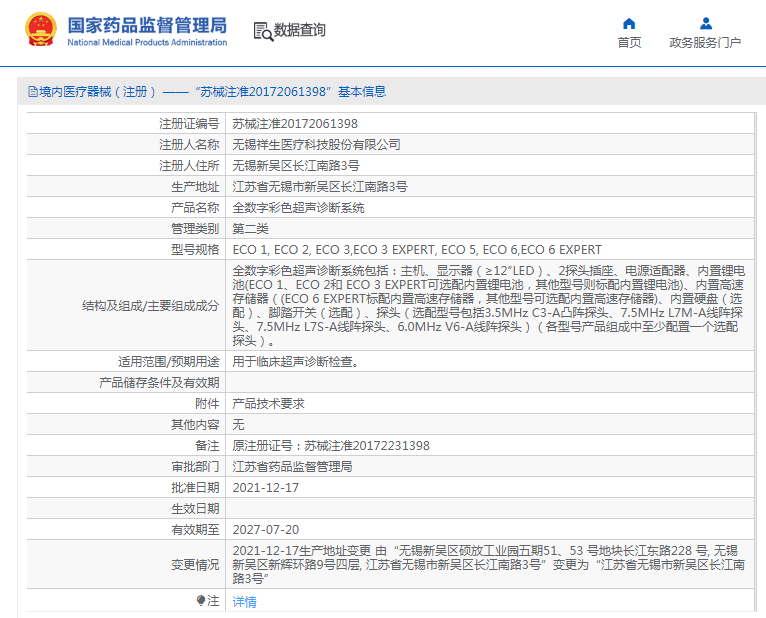The height and width of the screenshot is (618, 766).
Task: Select expiry date 2027-07-20
Action: coord(266,530)
